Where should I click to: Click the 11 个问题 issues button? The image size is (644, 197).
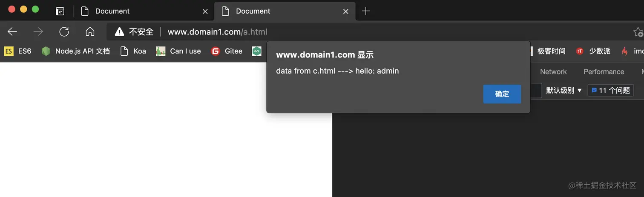pyautogui.click(x=611, y=90)
